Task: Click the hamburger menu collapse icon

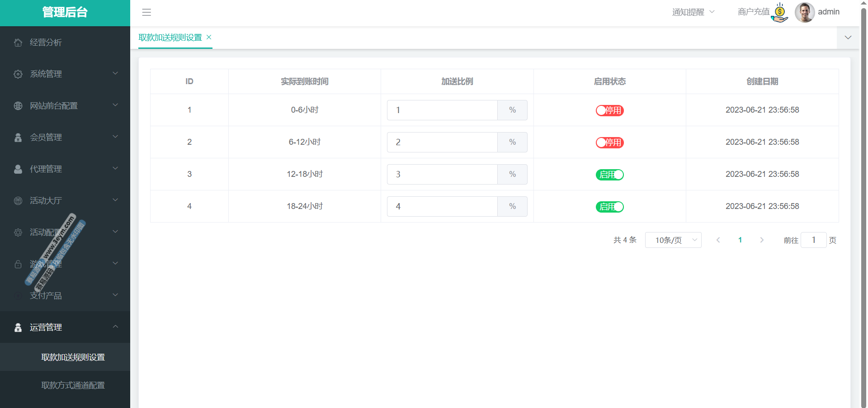Action: (x=146, y=12)
